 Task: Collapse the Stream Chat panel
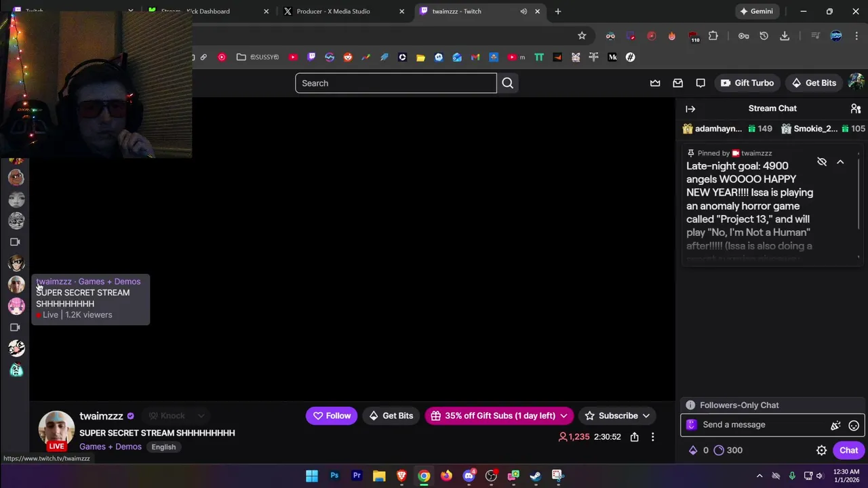click(x=690, y=108)
